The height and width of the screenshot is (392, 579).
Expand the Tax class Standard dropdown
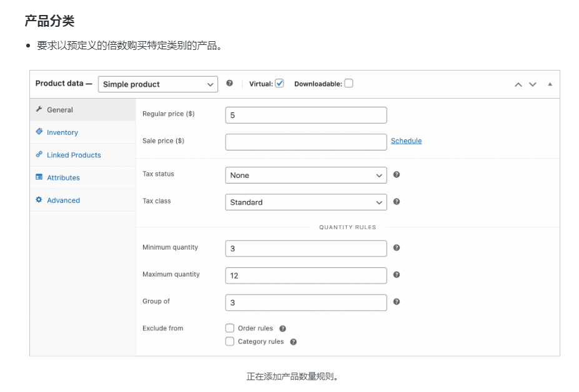(x=305, y=202)
